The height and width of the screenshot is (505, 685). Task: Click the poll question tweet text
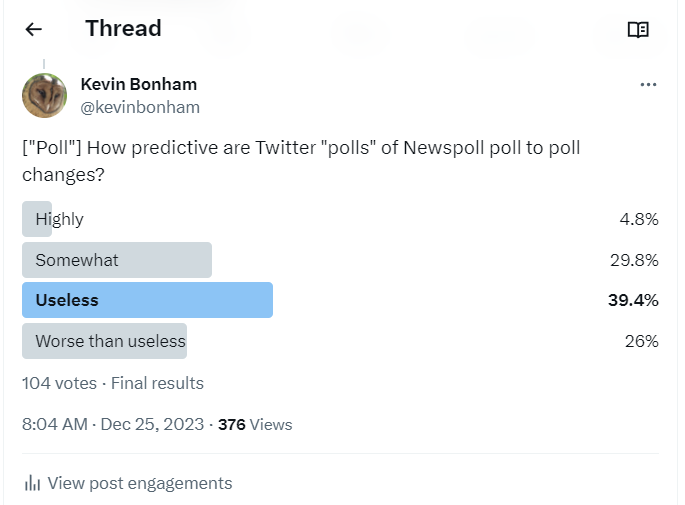tap(301, 161)
